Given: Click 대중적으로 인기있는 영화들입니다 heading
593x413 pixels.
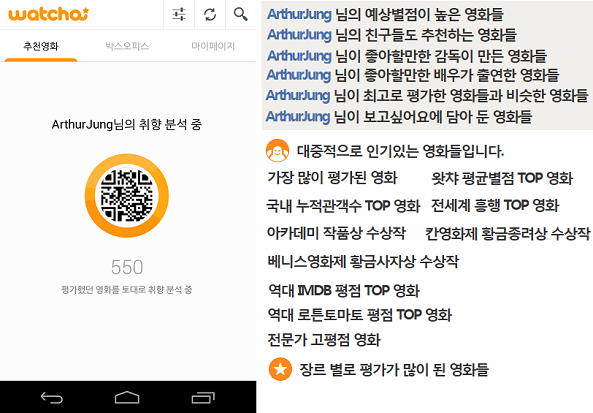Looking at the screenshot, I should 400,151.
